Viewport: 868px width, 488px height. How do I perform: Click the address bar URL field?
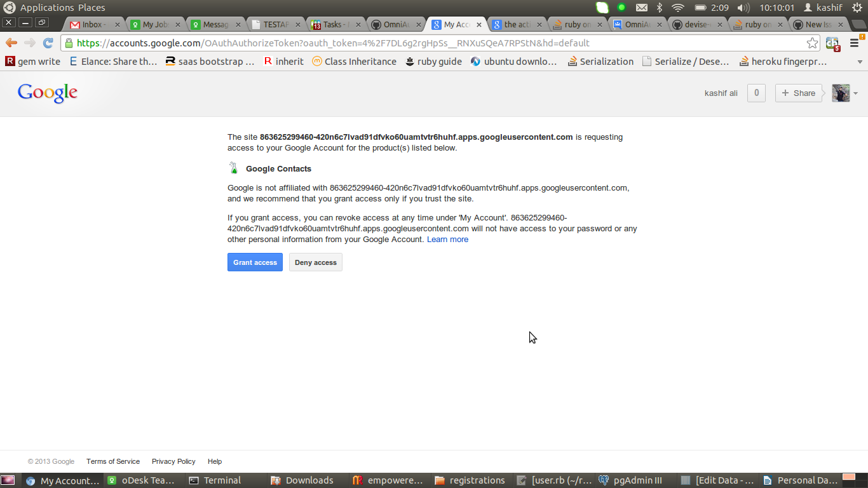(438, 43)
